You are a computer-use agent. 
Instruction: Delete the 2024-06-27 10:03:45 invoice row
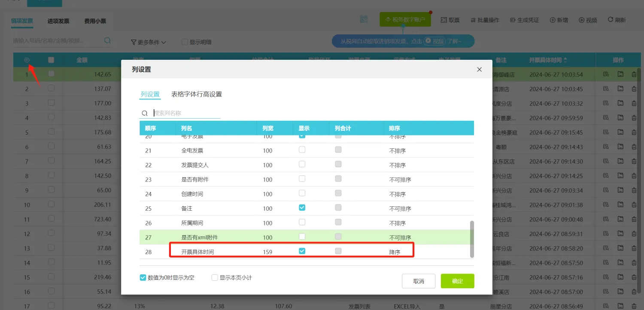(x=634, y=89)
